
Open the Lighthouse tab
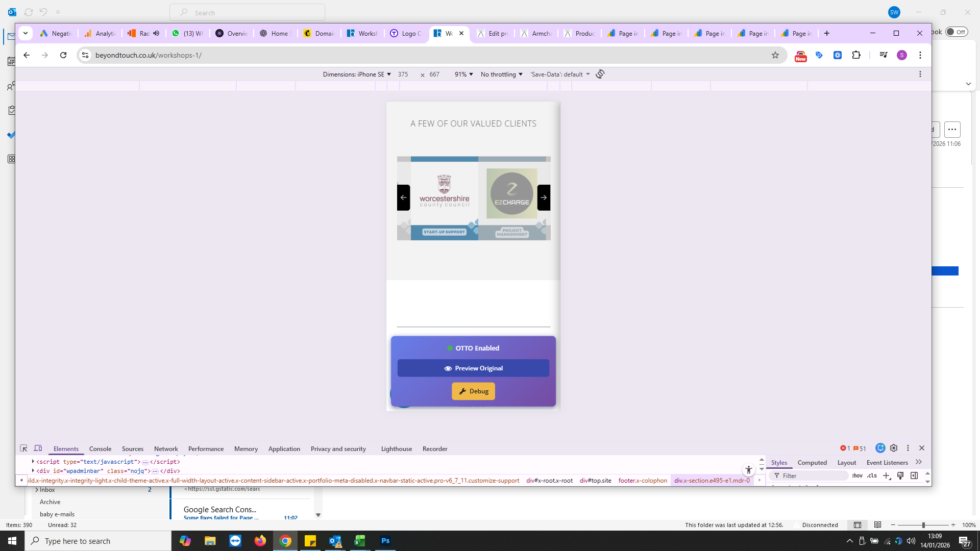396,449
